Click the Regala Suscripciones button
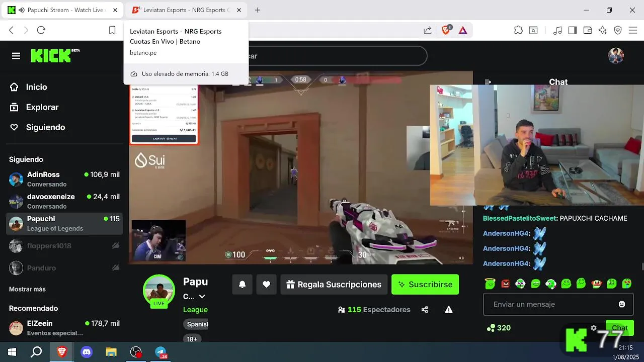Screen dimensions: 644x362 click(x=334, y=285)
